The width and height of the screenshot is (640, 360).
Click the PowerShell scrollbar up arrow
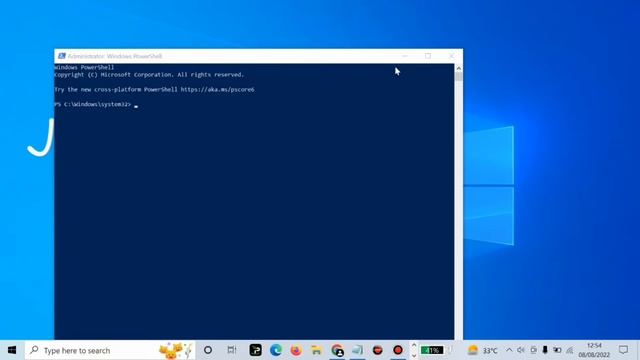(x=458, y=68)
